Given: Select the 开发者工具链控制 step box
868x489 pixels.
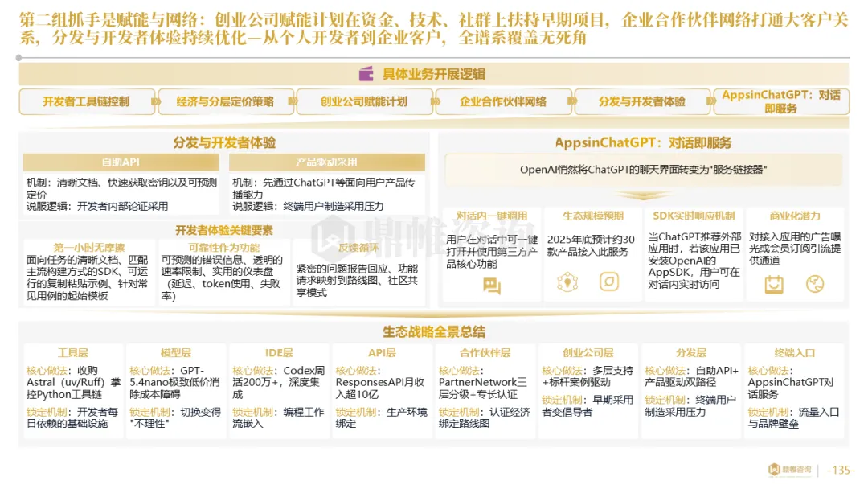Looking at the screenshot, I should click(87, 102).
